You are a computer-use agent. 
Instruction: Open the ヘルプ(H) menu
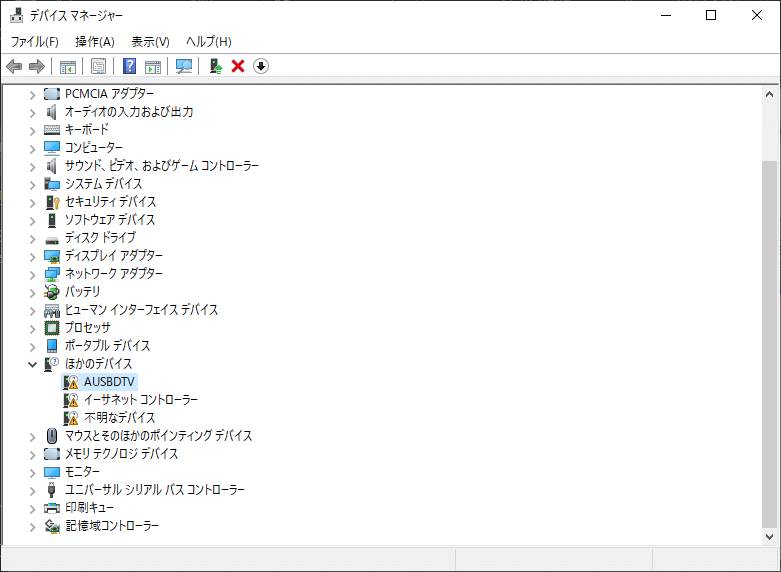(209, 41)
